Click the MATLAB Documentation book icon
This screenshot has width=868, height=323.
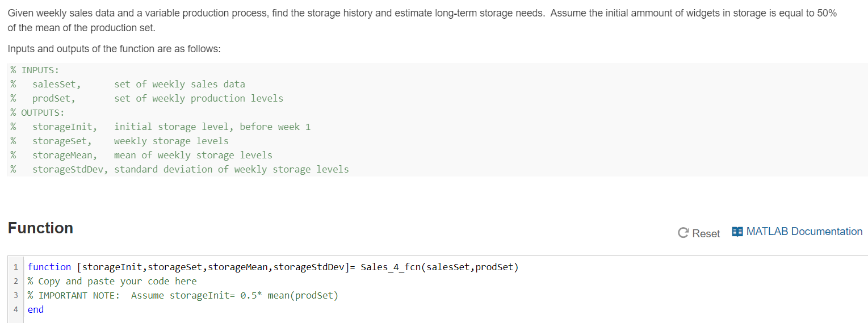coord(737,232)
